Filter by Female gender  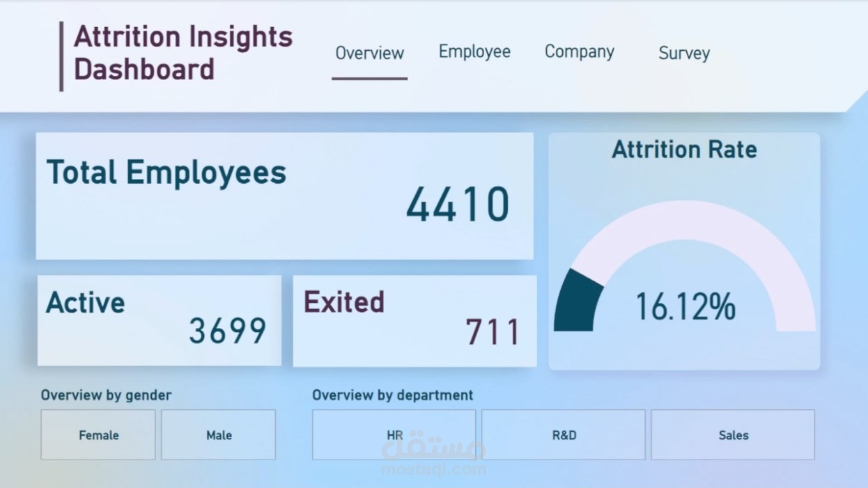(x=98, y=435)
